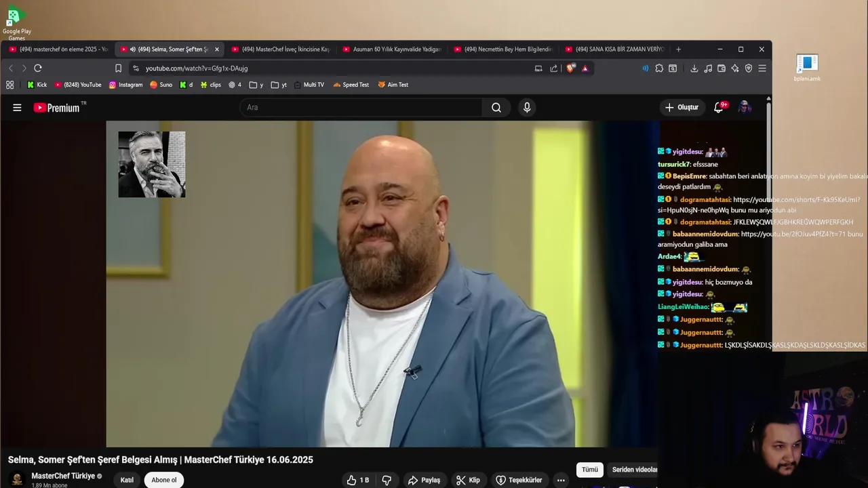Image resolution: width=868 pixels, height=488 pixels.
Task: Open Brave Leo AI sparkle icon
Action: pyautogui.click(x=735, y=68)
